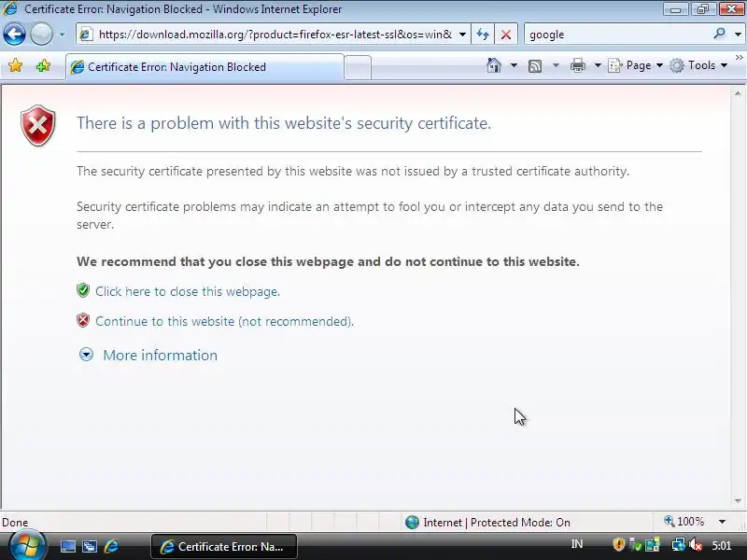The height and width of the screenshot is (560, 747).
Task: Click the green shield icon beside close link
Action: tap(83, 290)
